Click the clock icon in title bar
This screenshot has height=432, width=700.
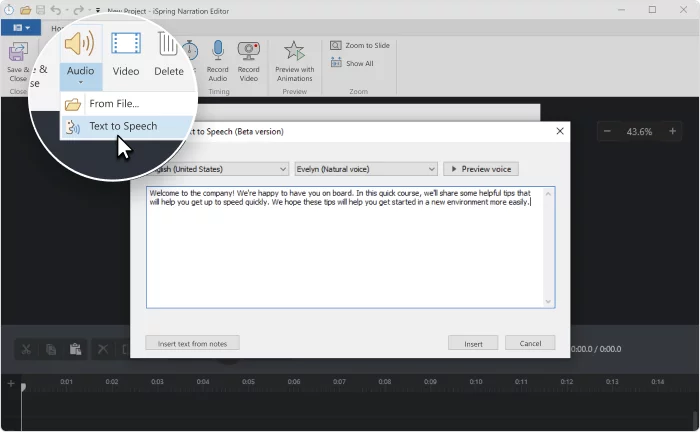point(9,10)
